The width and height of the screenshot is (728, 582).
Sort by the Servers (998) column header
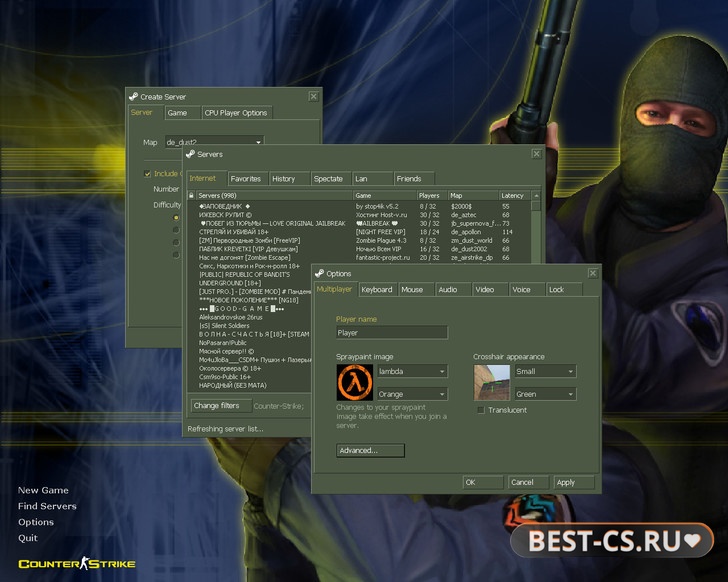274,195
